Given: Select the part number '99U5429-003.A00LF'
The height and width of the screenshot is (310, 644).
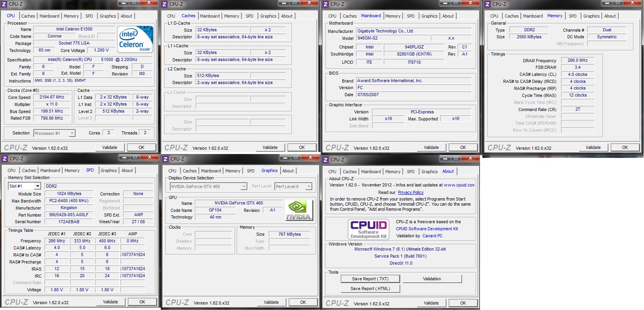Looking at the screenshot, I should (x=69, y=215).
